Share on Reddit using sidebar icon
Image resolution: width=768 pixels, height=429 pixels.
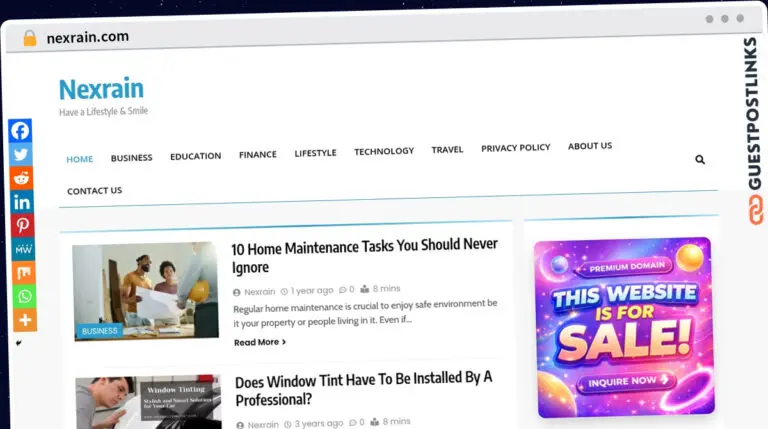pos(21,178)
